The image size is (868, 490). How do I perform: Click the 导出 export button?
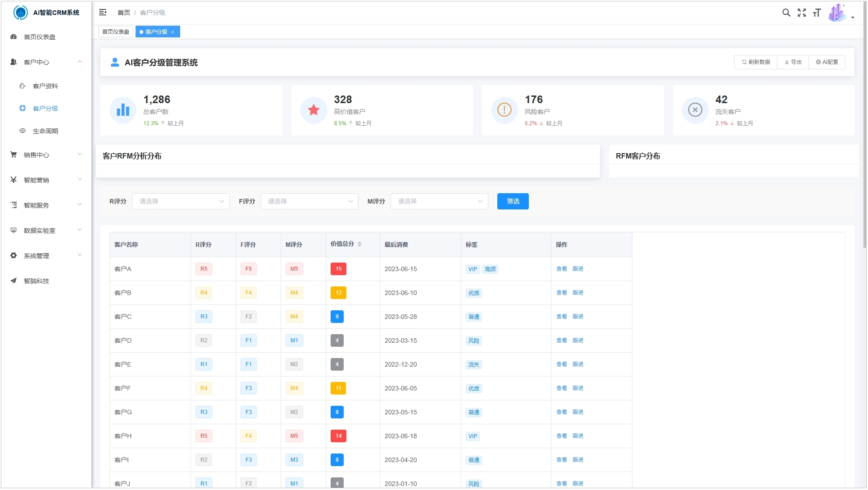[793, 62]
